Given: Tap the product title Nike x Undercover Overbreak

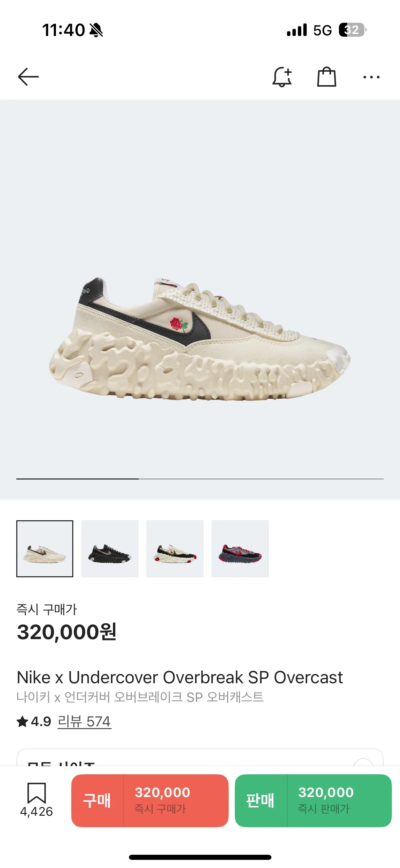Looking at the screenshot, I should click(x=180, y=677).
